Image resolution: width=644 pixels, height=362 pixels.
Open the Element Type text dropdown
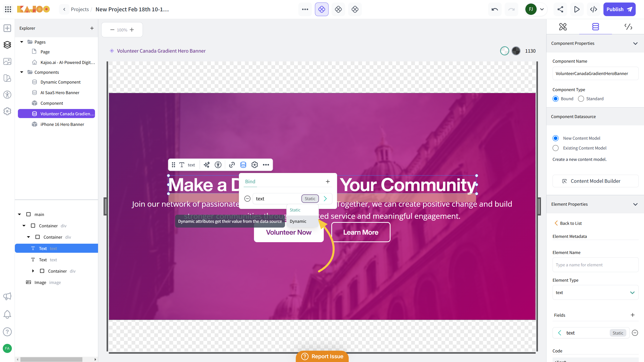[595, 293]
